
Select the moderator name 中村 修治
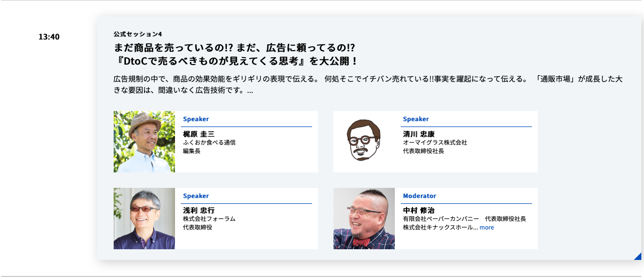(419, 210)
